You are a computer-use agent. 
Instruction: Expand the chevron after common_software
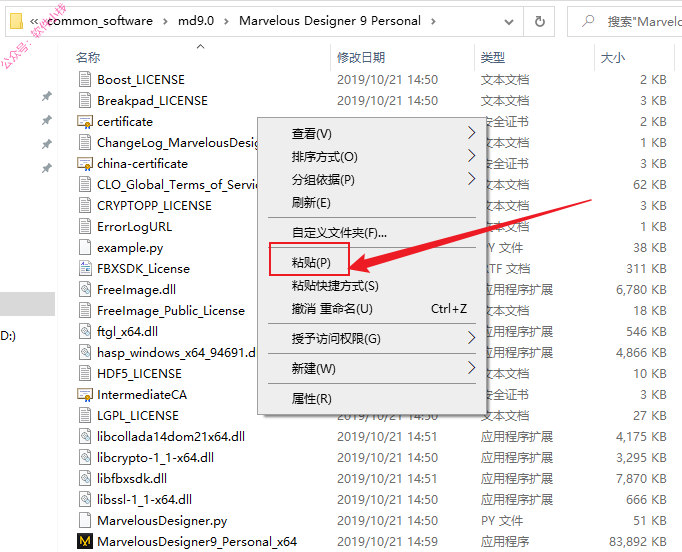165,21
